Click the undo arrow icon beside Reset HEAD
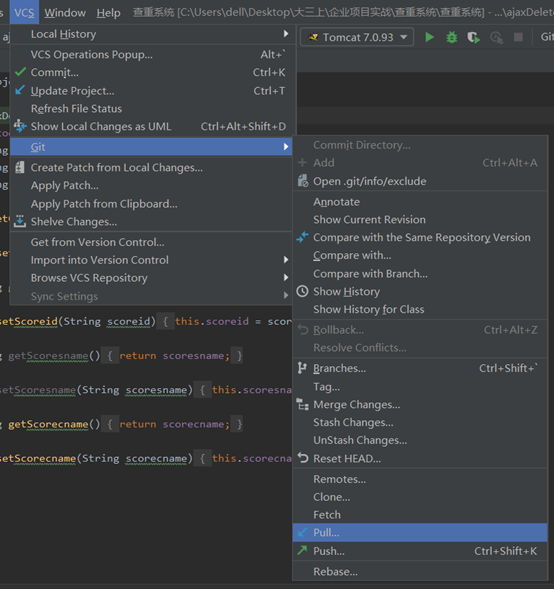The image size is (554, 589). point(303,458)
